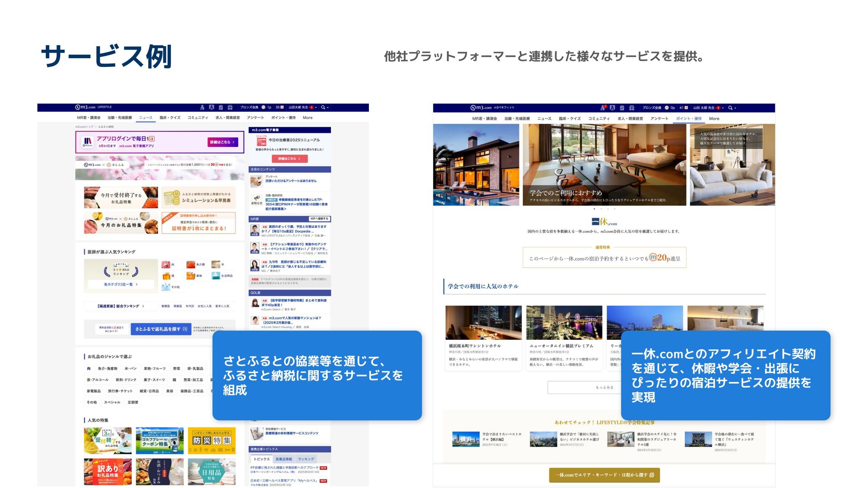Screen dimensions: 868x488
Task: Open the MR君・講演会 tab on left page
Action: pos(89,117)
